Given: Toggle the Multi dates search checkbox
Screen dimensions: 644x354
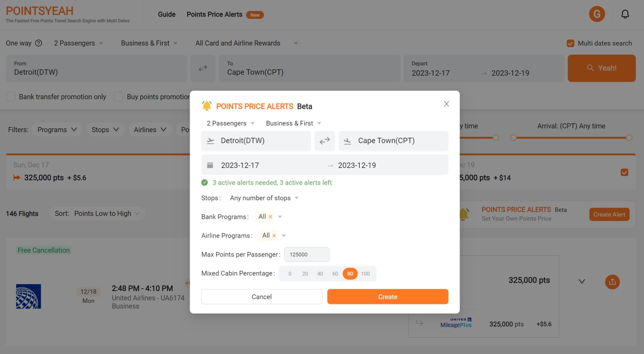Looking at the screenshot, I should (571, 43).
